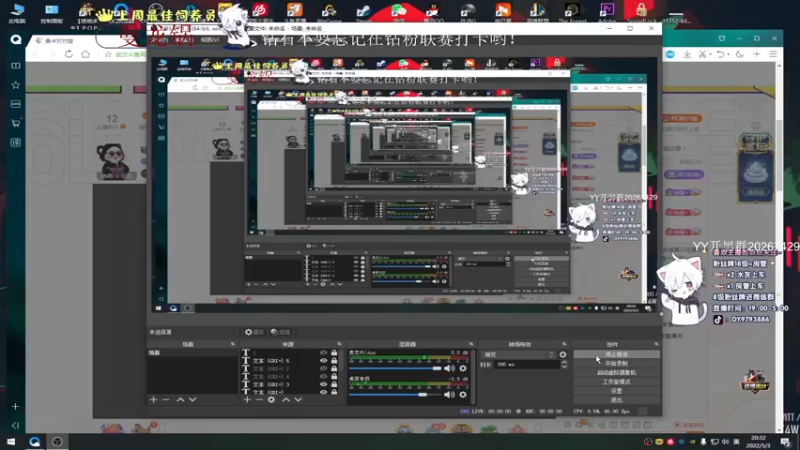Toggle lock on 文本 (GDI+) 2 source
Screen dimensions: 800x450
click(334, 368)
